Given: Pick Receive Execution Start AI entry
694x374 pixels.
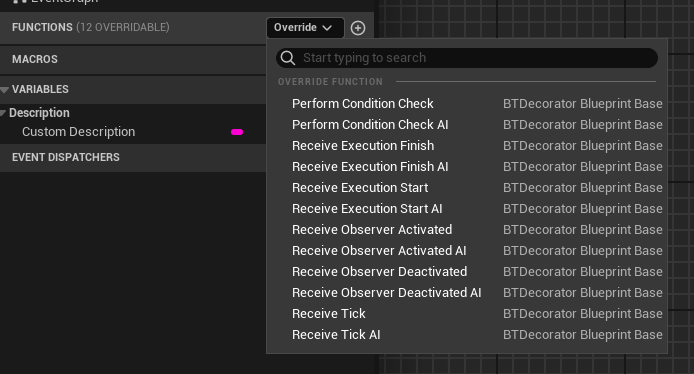Looking at the screenshot, I should pyautogui.click(x=467, y=209).
